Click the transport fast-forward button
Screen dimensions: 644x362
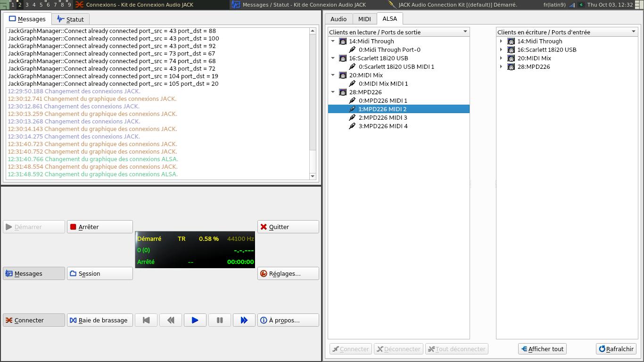[244, 320]
